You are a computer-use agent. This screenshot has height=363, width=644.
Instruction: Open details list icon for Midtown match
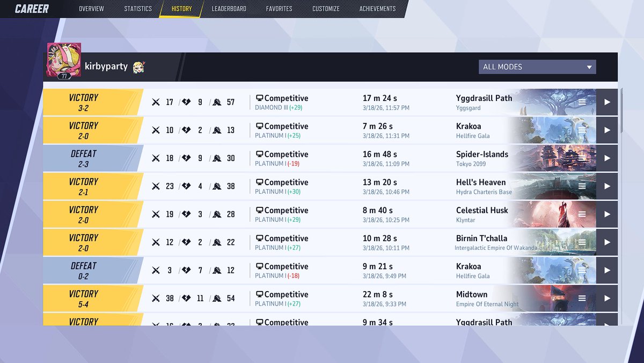pyautogui.click(x=582, y=298)
